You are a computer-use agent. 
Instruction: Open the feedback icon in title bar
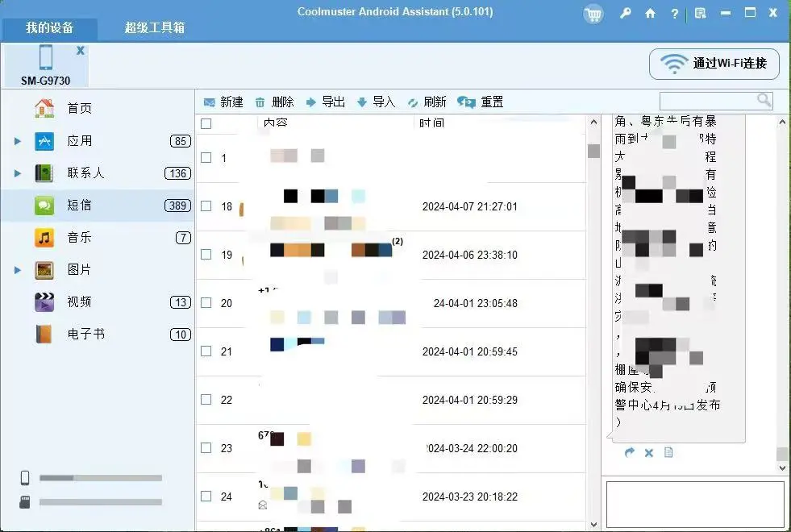coord(700,14)
